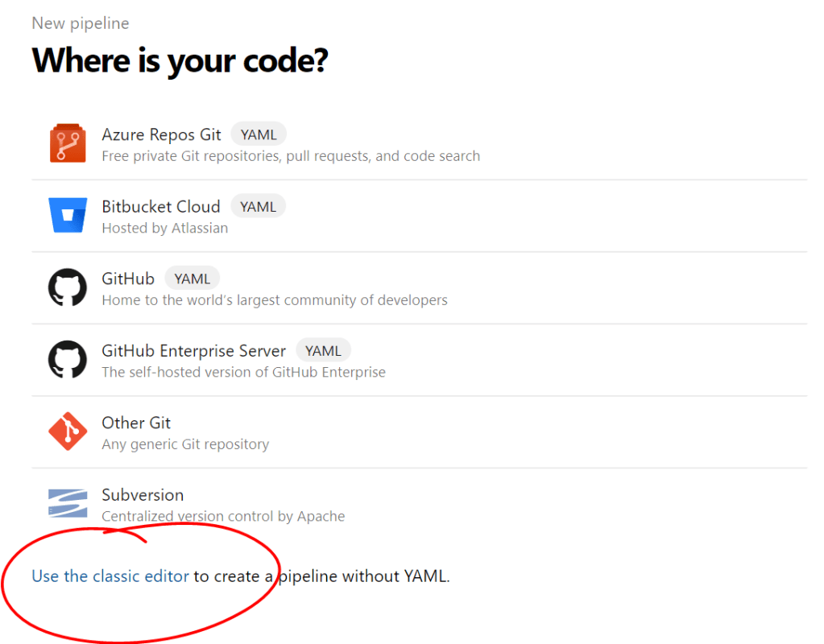
Task: Click the Subversion logo icon
Action: click(x=68, y=504)
